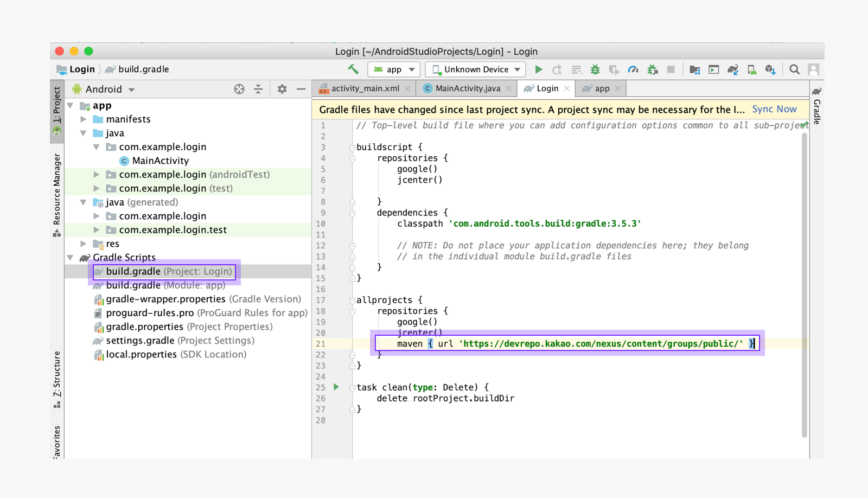Collapse all items in the Project tree
Viewport: 868px width, 498px height.
coord(258,89)
